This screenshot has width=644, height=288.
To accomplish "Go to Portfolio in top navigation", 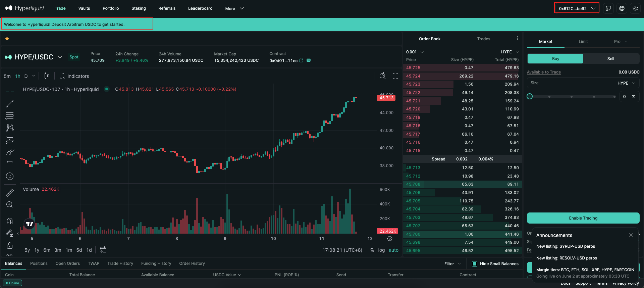I will (x=111, y=8).
